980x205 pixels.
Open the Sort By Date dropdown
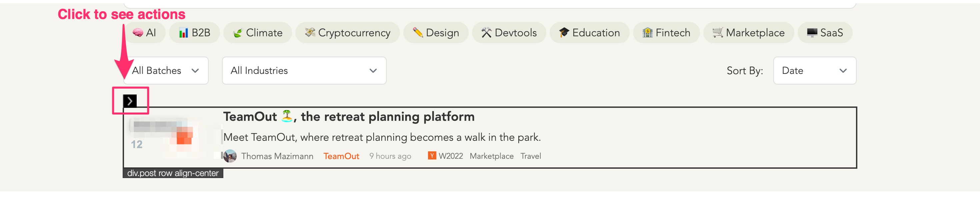click(x=814, y=71)
